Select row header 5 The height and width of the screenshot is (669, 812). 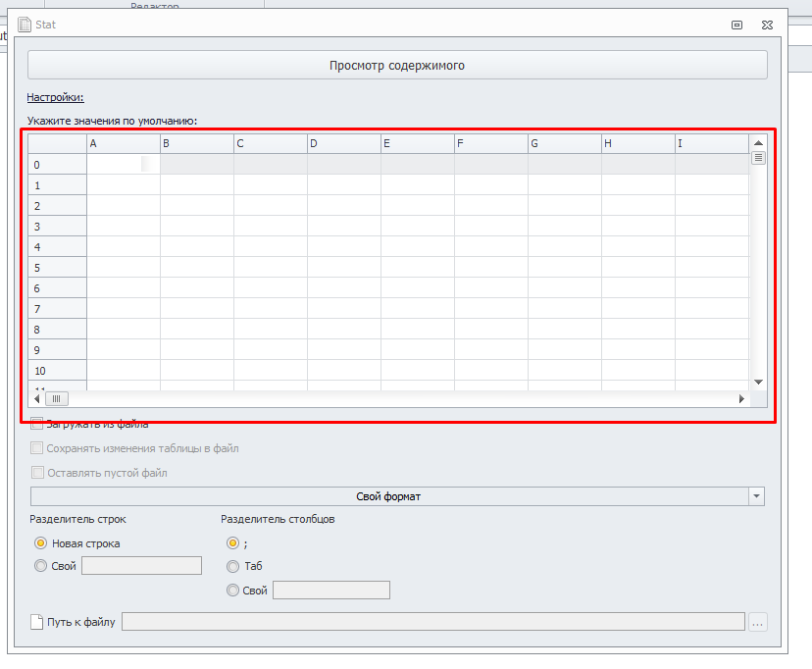click(x=57, y=268)
